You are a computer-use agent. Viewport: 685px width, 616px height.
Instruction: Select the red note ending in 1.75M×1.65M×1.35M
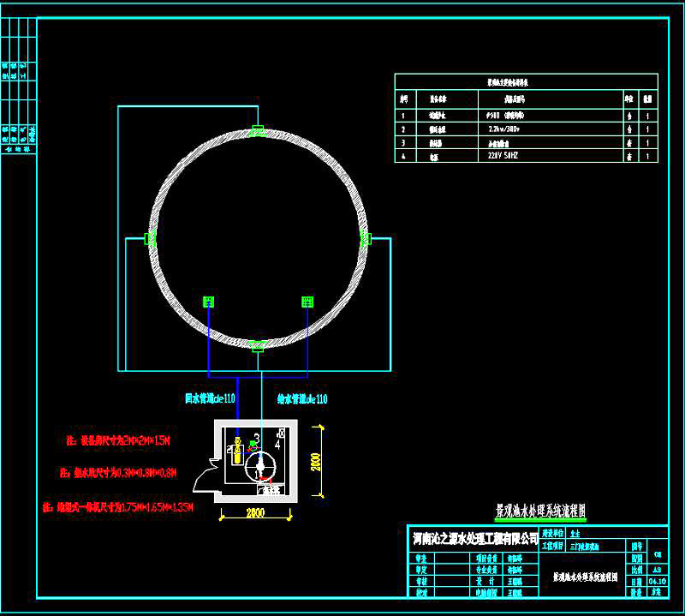[x=119, y=506]
